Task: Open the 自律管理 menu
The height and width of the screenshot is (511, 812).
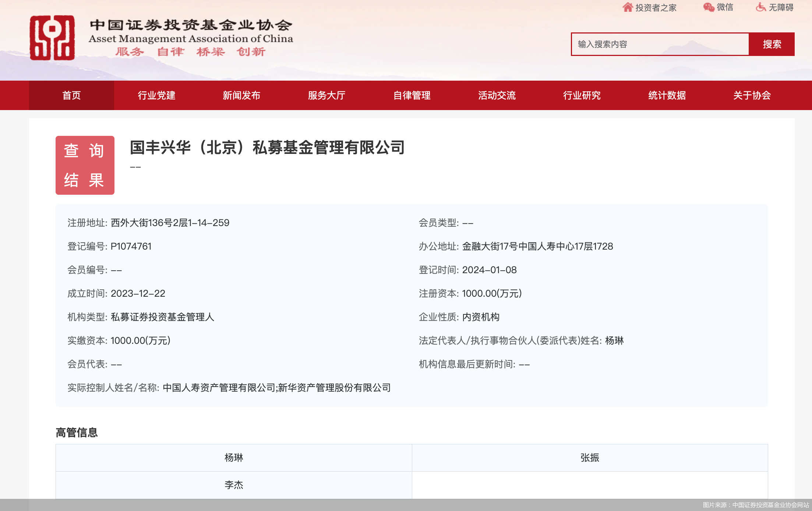Action: [x=412, y=95]
